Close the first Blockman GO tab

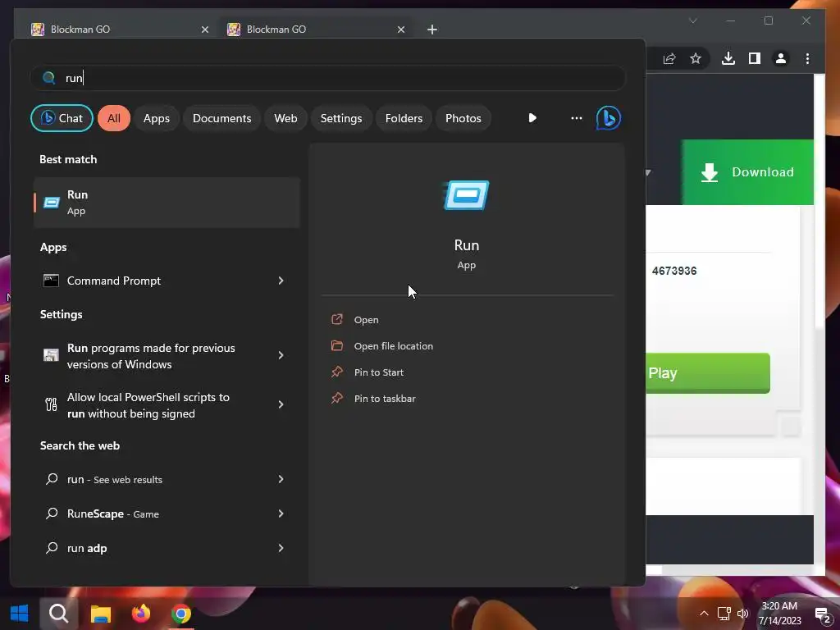204,30
